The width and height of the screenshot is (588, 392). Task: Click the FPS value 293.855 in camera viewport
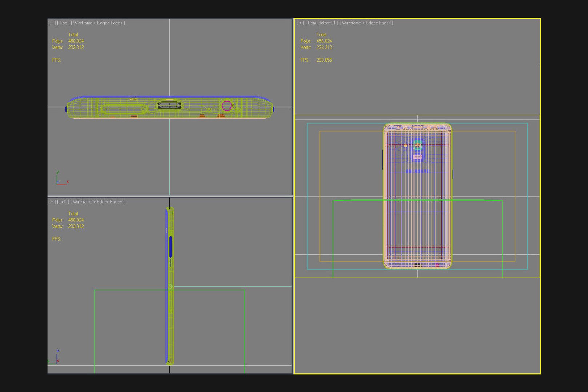pos(324,60)
